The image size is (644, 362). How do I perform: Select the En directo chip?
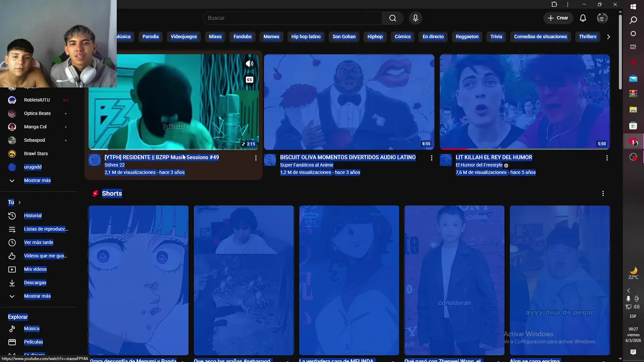tap(433, 37)
